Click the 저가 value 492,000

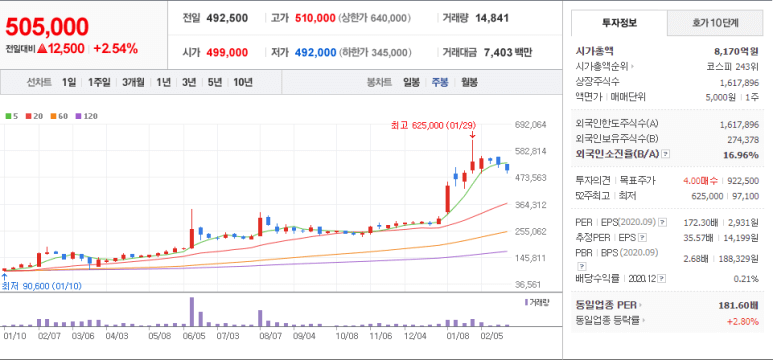[x=315, y=52]
